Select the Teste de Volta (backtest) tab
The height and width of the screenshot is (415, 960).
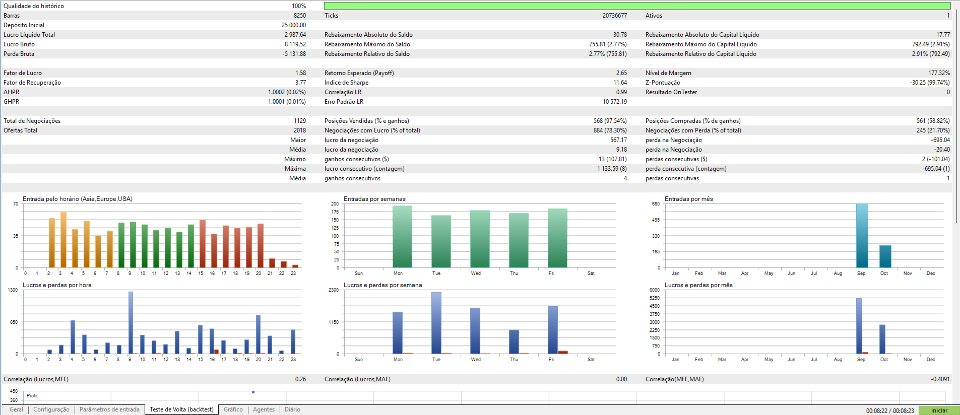(x=181, y=409)
